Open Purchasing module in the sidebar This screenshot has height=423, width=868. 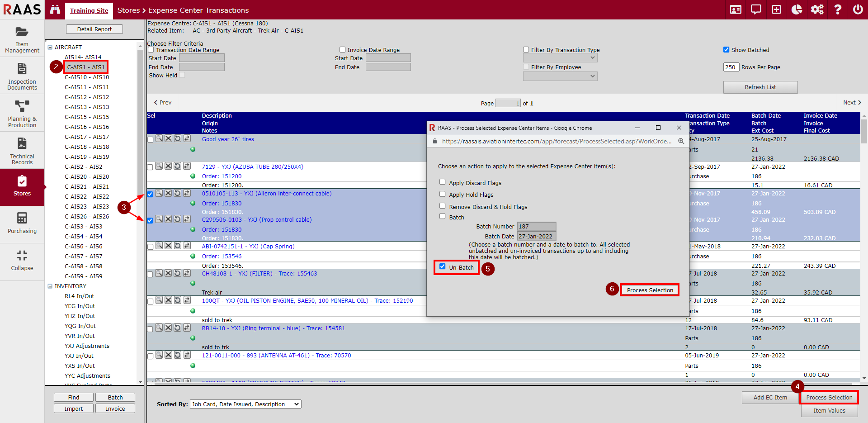22,223
